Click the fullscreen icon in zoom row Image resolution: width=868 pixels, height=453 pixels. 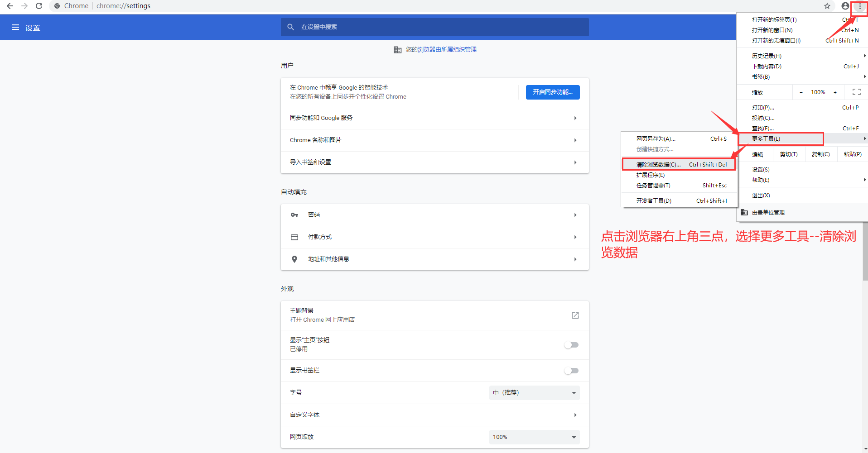pyautogui.click(x=856, y=92)
